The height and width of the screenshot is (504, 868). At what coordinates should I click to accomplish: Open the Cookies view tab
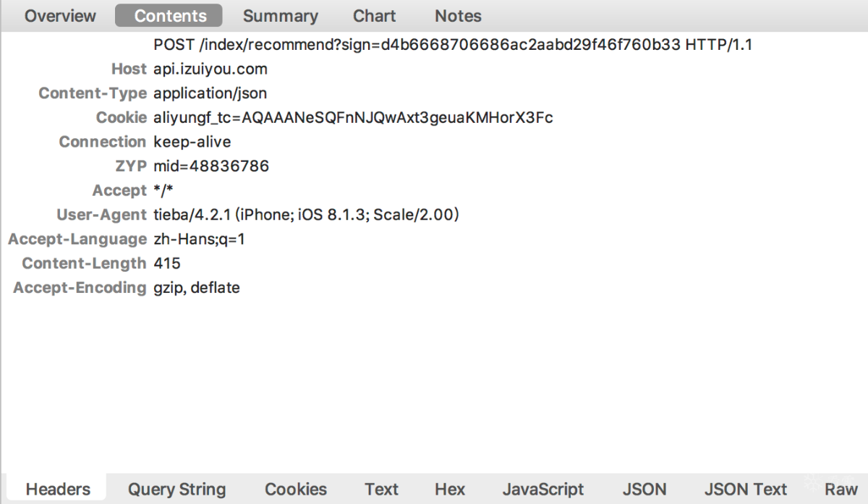pyautogui.click(x=296, y=490)
